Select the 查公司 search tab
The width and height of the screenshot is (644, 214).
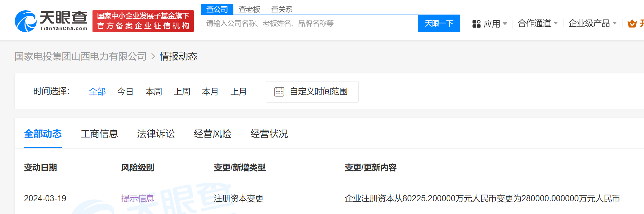(x=217, y=9)
